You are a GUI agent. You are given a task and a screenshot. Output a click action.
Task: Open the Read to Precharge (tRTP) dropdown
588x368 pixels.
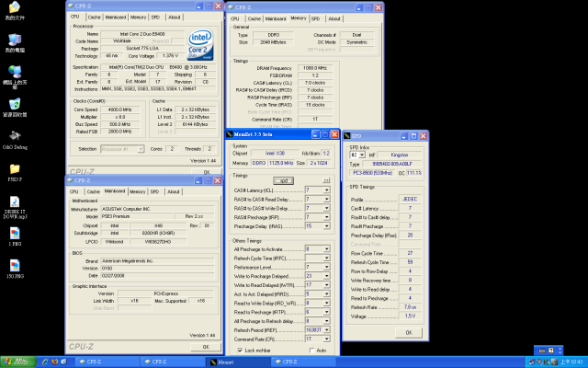pos(326,312)
